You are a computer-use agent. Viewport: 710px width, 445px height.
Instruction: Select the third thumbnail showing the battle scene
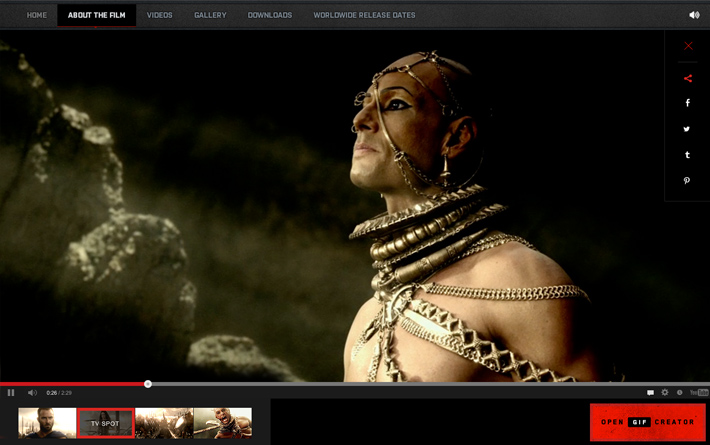pos(164,423)
